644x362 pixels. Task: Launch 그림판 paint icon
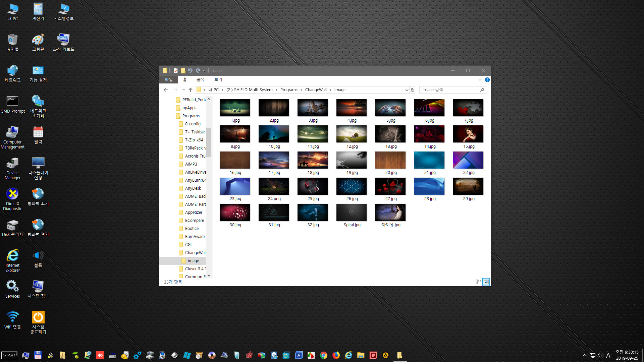click(38, 43)
